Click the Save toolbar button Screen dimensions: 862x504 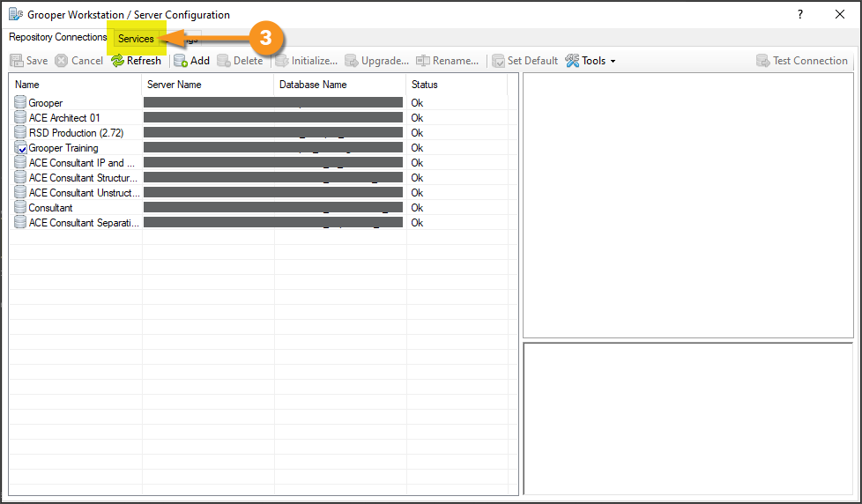(29, 61)
